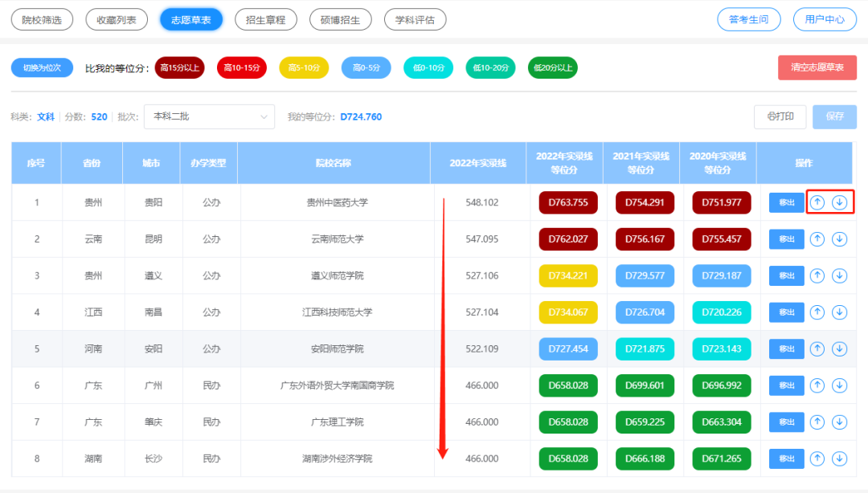Click the 保存 button
This screenshot has height=493, width=868.
coord(835,116)
